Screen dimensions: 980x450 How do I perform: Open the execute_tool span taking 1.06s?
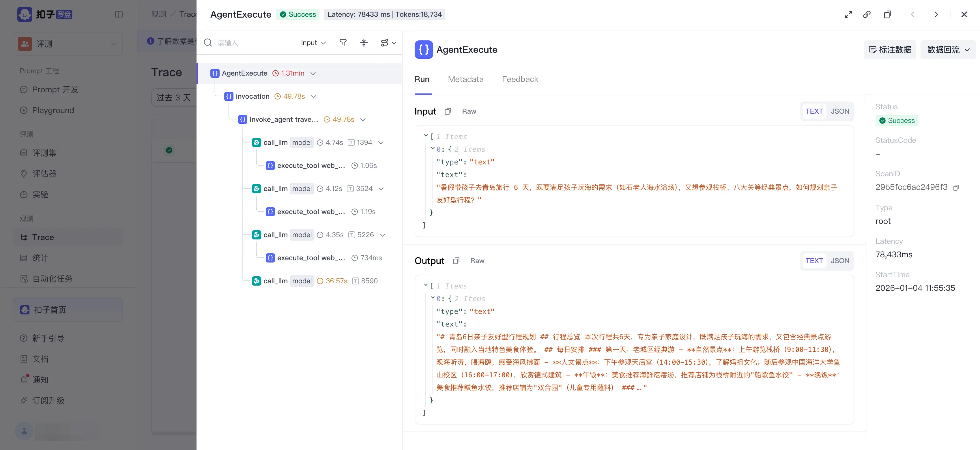pos(321,166)
